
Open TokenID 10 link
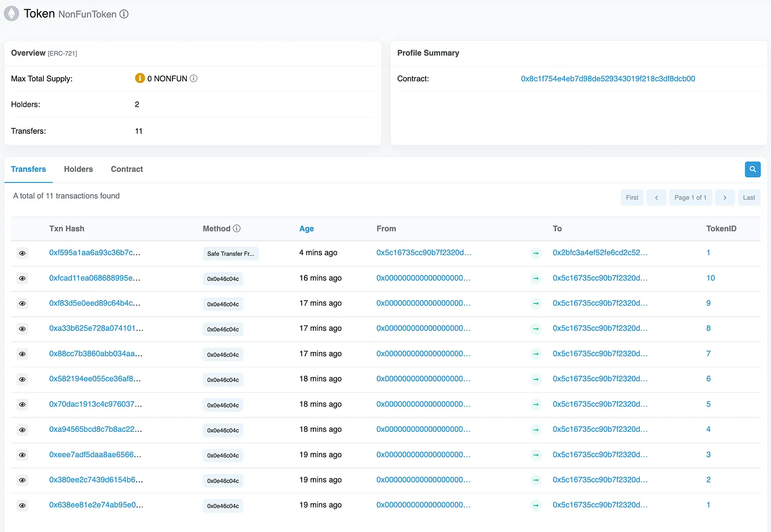(711, 278)
